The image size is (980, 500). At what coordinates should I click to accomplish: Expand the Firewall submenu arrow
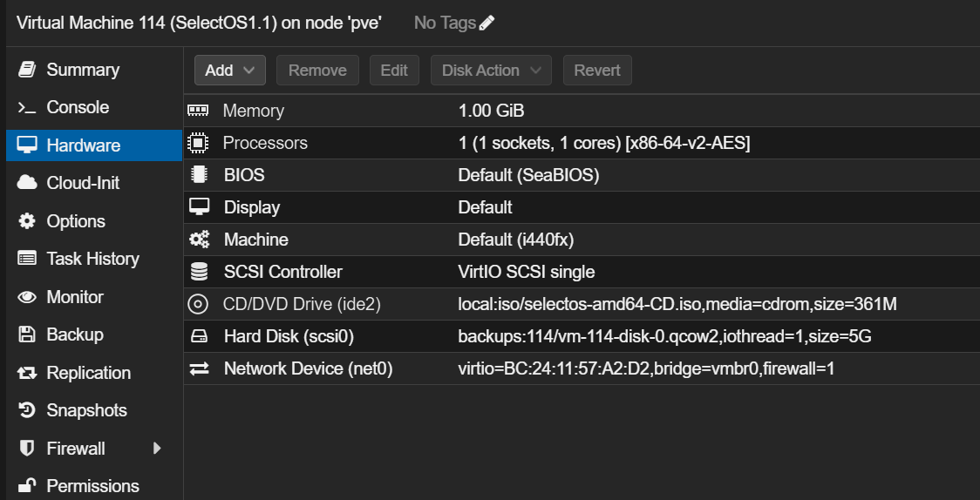click(157, 449)
